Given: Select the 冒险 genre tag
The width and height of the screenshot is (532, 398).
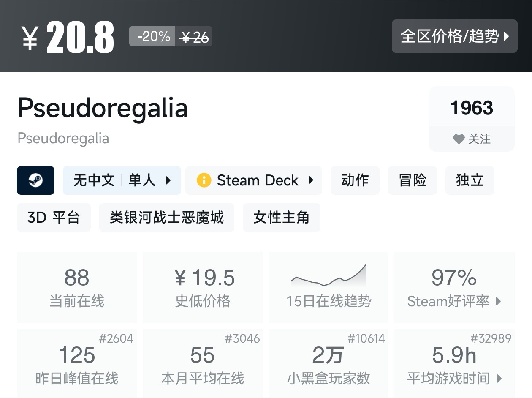Looking at the screenshot, I should [x=412, y=180].
